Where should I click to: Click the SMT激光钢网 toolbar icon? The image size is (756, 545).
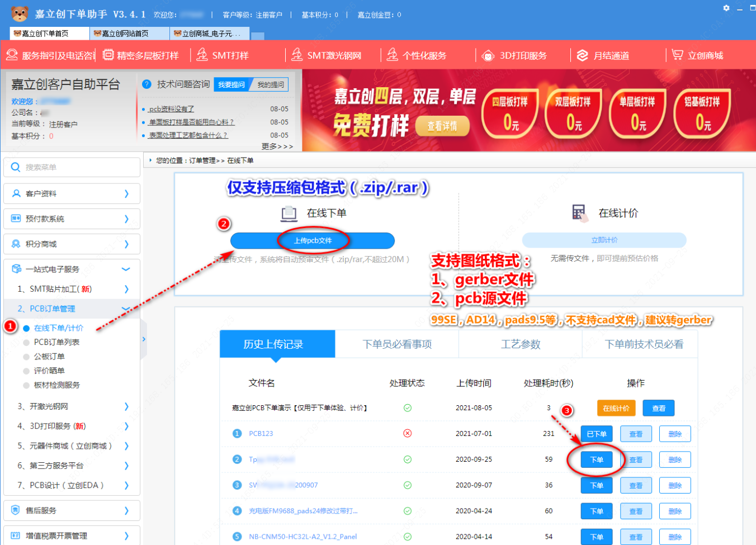pyautogui.click(x=297, y=55)
